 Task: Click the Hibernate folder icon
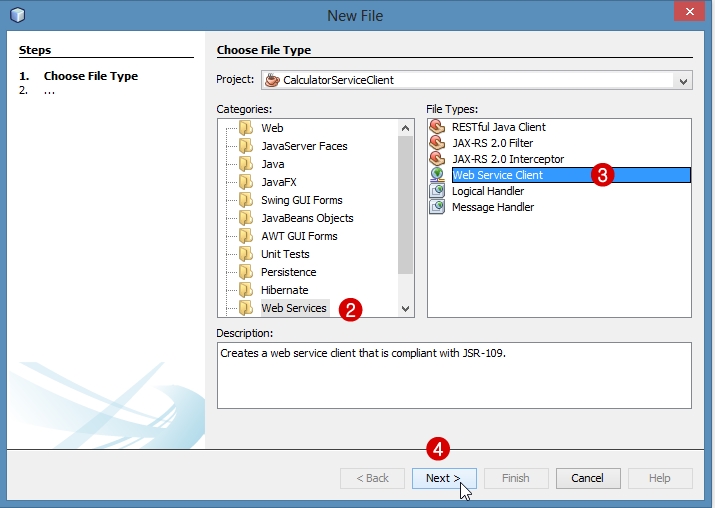point(246,290)
